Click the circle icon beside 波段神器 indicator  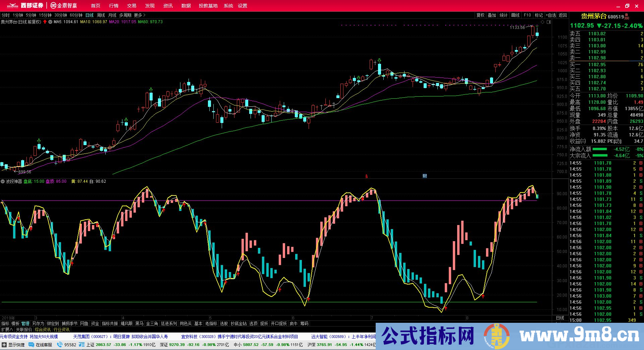[3, 181]
